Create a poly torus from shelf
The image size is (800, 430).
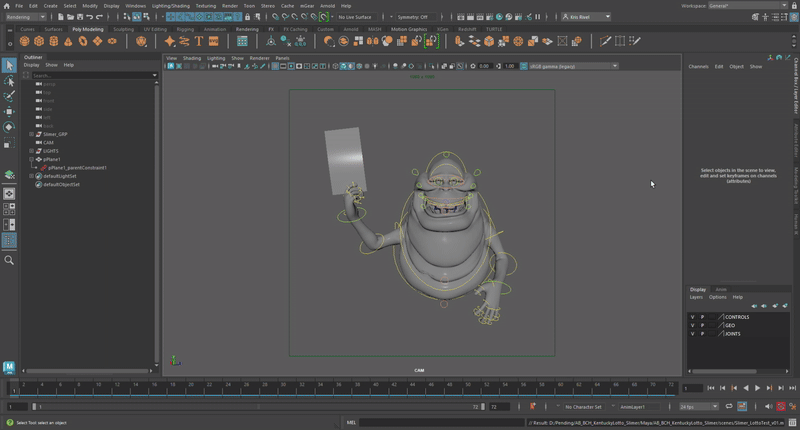pyautogui.click(x=83, y=41)
